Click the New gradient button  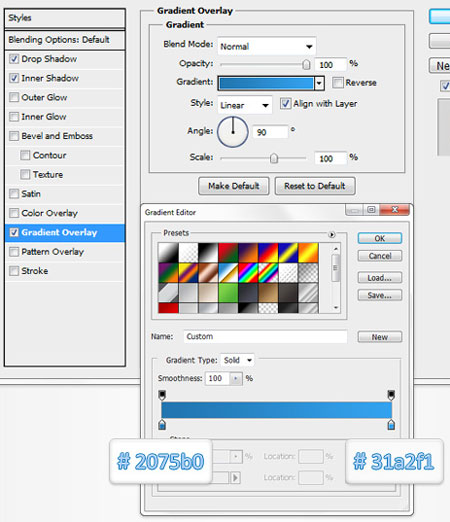coord(380,337)
